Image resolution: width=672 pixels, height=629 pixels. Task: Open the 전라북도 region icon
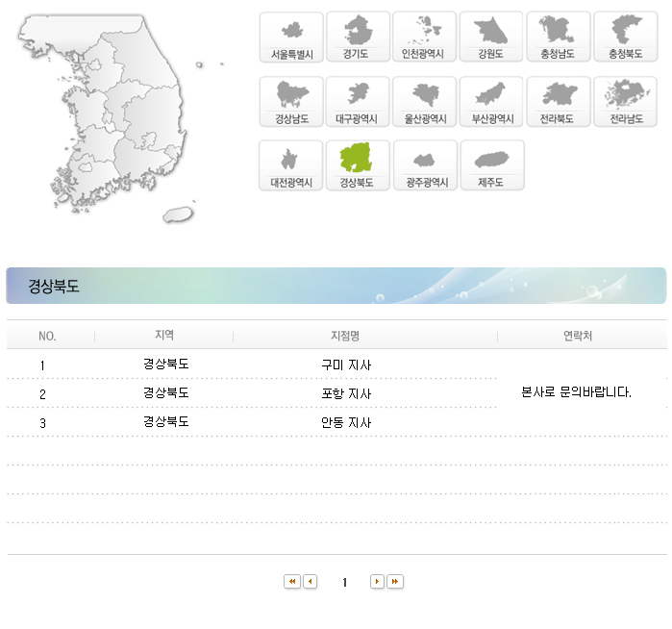pos(558,102)
